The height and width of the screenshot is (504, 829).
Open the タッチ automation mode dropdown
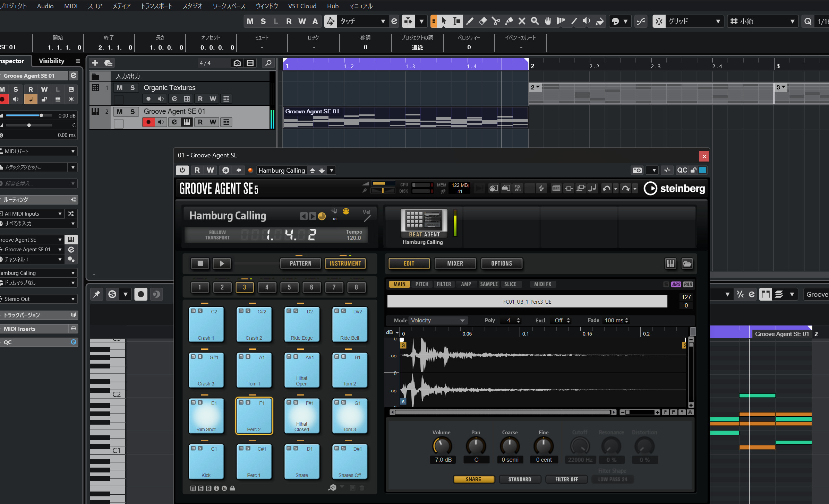click(362, 21)
